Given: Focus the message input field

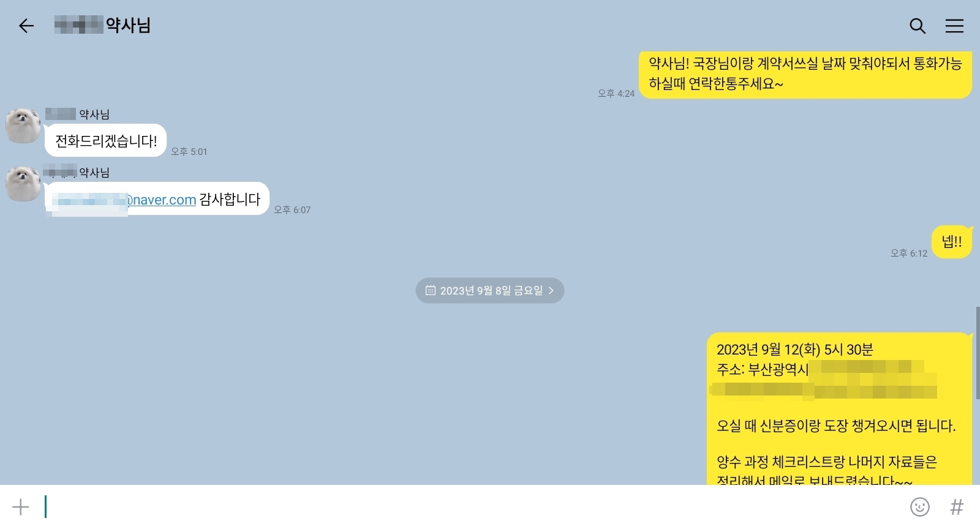Looking at the screenshot, I should coord(472,507).
